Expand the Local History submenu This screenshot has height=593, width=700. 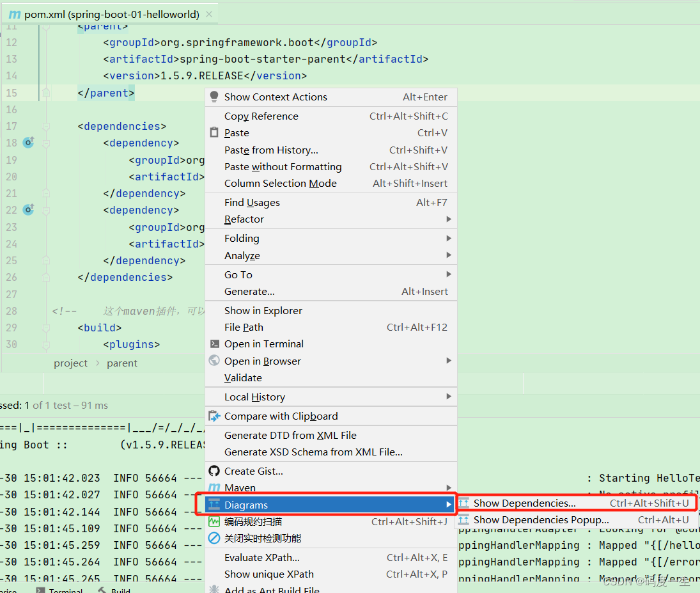[331, 397]
